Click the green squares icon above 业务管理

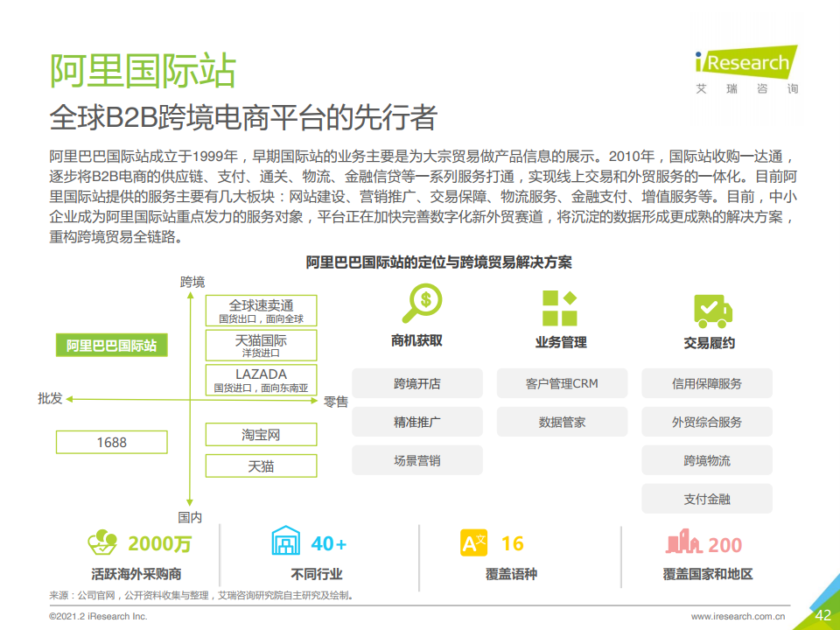click(x=560, y=308)
